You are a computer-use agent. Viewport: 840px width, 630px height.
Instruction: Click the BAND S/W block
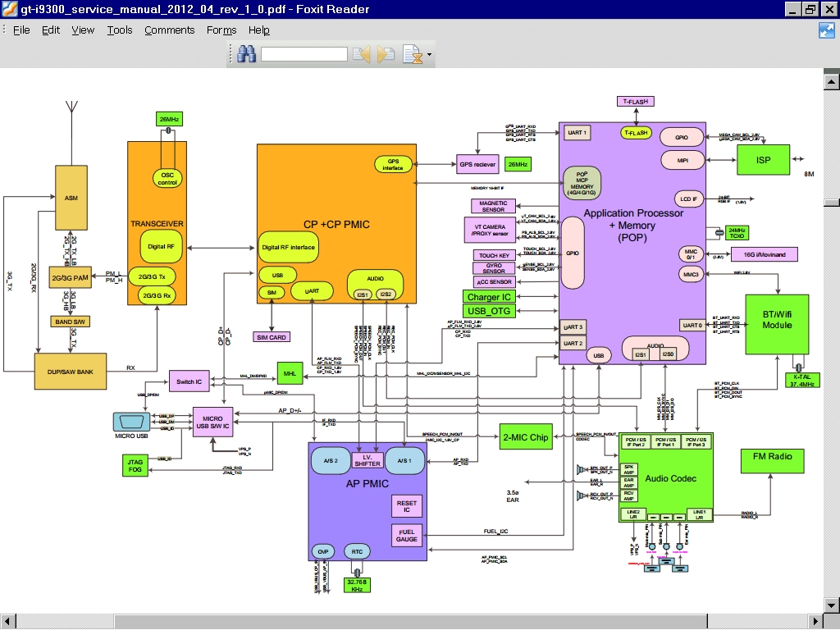click(x=71, y=322)
